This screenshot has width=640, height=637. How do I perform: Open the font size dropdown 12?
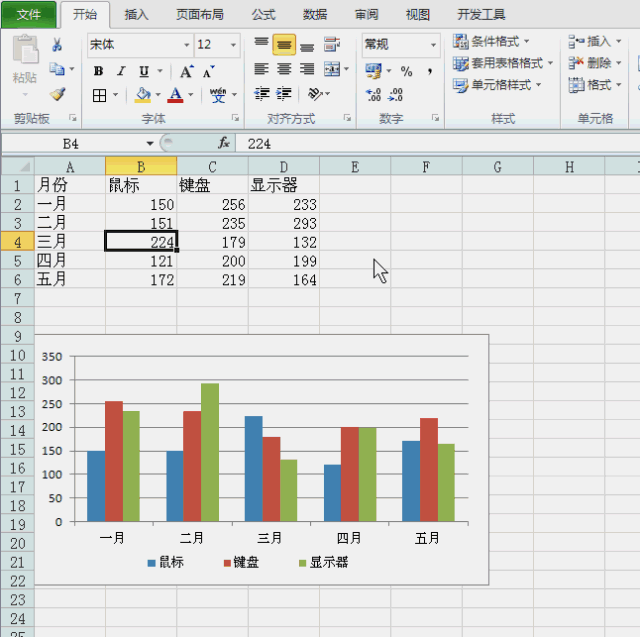coord(233,45)
